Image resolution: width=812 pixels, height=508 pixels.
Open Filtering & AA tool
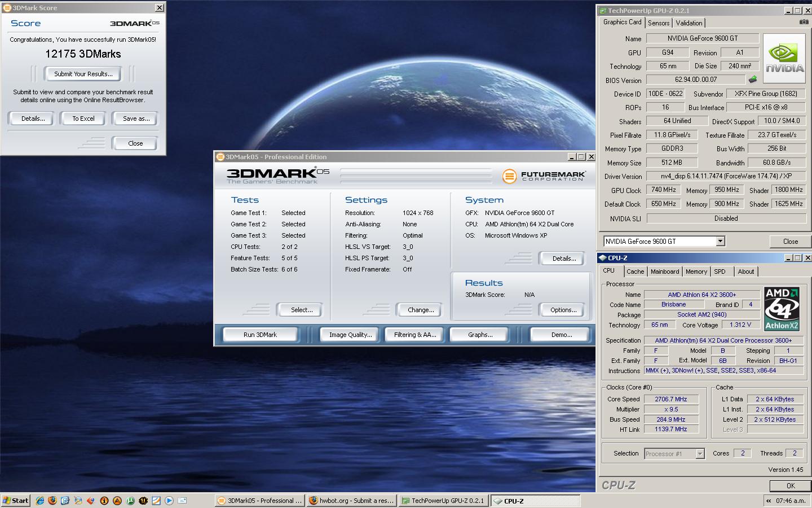tap(415, 335)
